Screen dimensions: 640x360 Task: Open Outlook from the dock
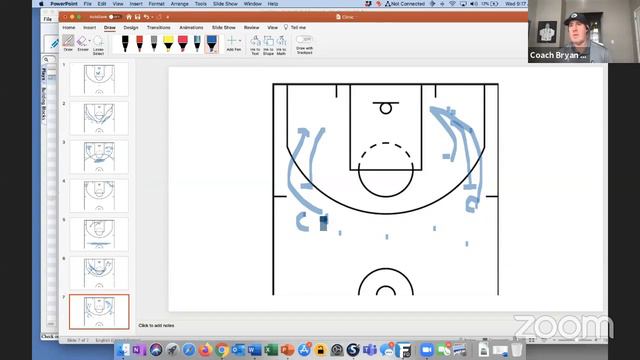pos(238,350)
